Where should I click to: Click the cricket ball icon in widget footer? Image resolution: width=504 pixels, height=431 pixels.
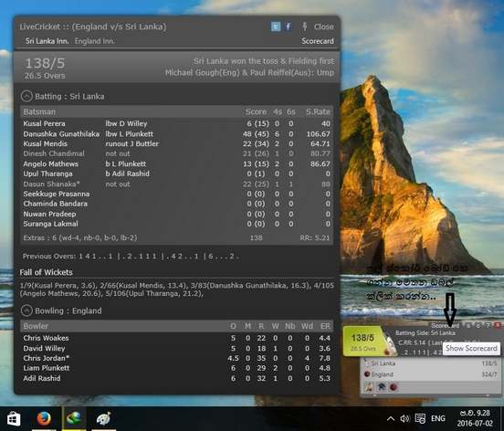pyautogui.click(x=394, y=387)
